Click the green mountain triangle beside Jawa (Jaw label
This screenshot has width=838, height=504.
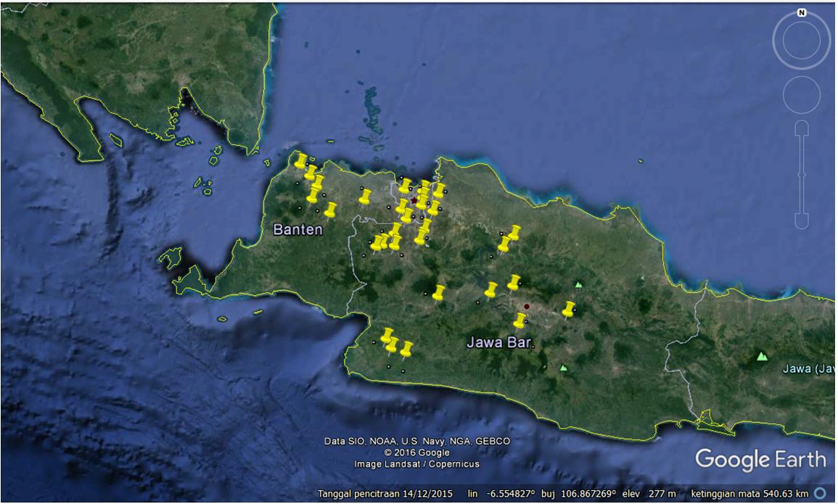pos(761,356)
